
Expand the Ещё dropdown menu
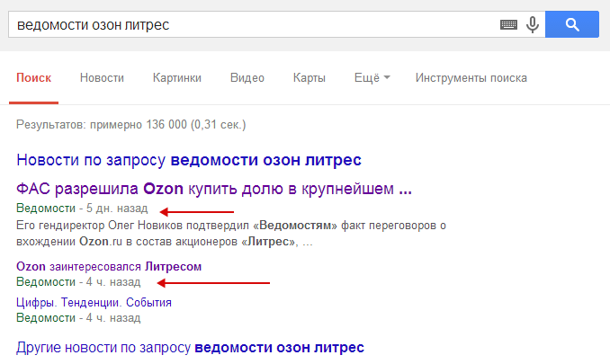pos(372,78)
